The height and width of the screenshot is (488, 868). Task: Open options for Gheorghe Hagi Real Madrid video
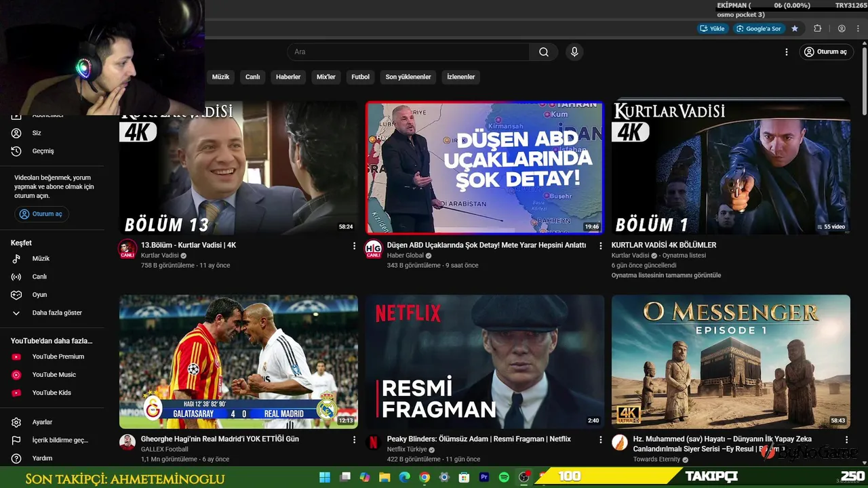(x=354, y=440)
